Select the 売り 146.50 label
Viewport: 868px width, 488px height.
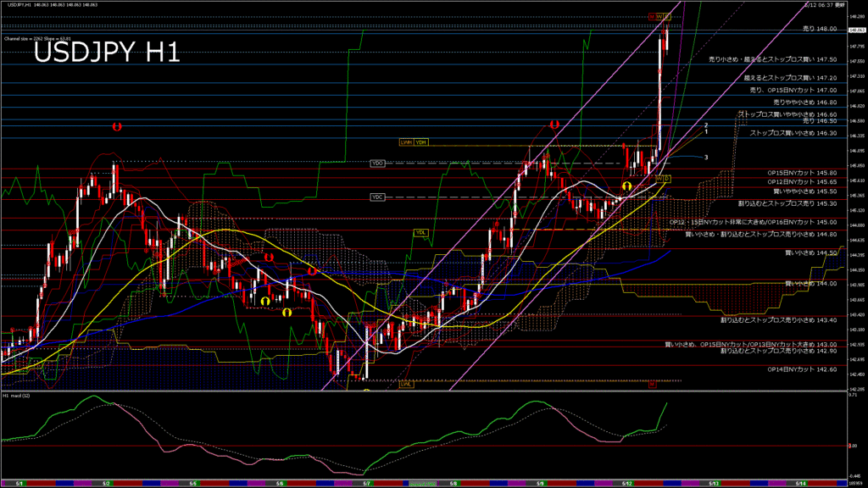(820, 120)
